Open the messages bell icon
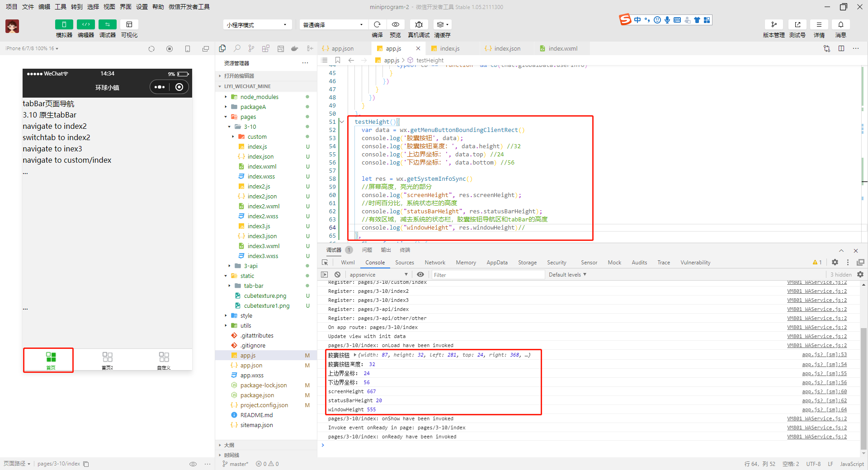868x470 pixels. (x=841, y=24)
